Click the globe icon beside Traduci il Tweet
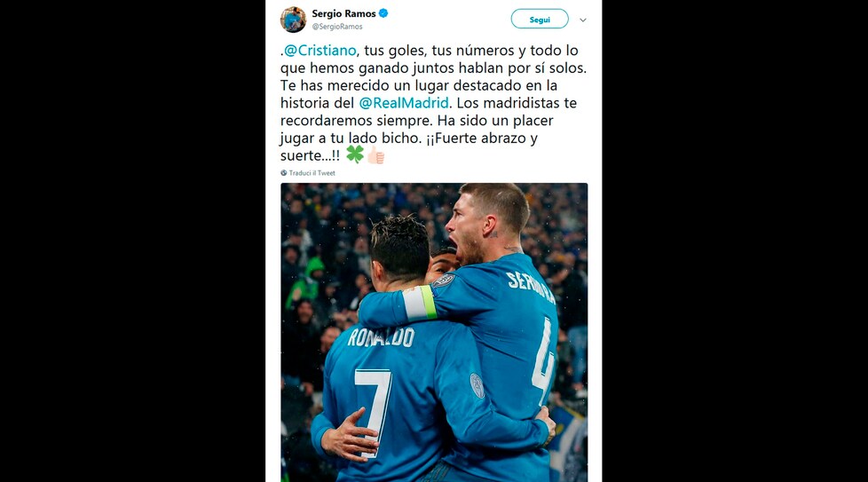868x482 pixels. 283,173
